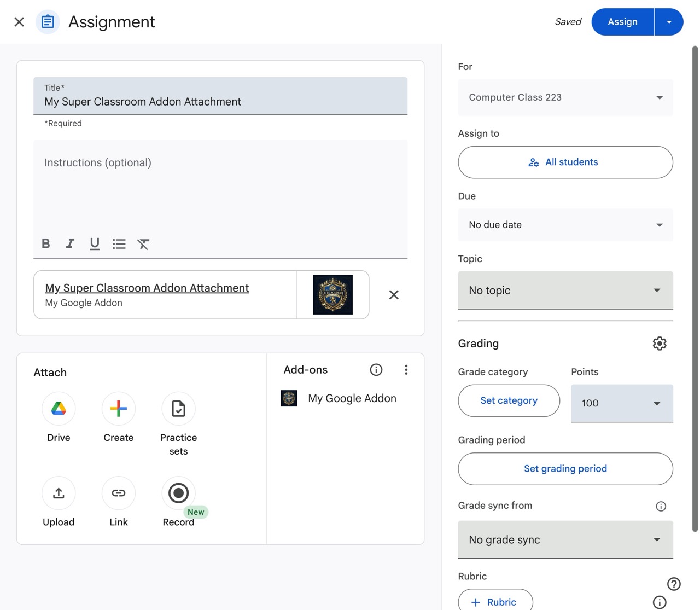Toggle italic formatting in instructions
This screenshot has width=700, height=610.
(70, 243)
